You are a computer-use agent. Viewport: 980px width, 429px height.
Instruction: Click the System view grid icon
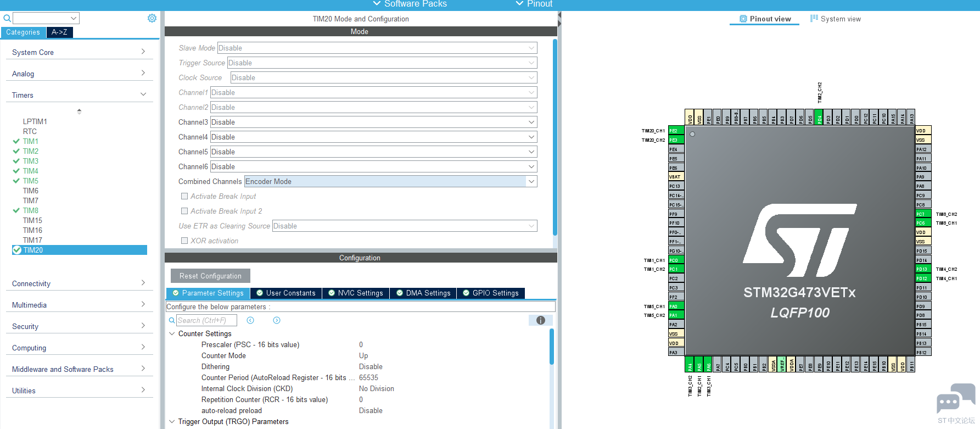(814, 18)
